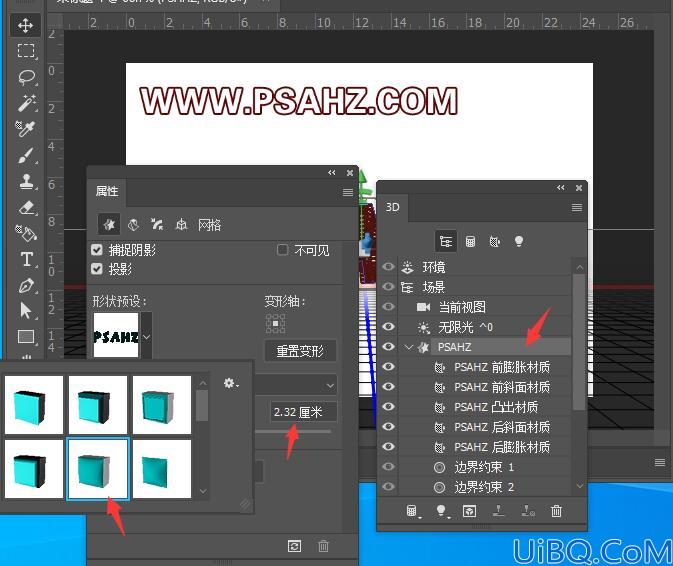Viewport: 673px width, 566px height.
Task: Select the Paint Bucket tool
Action: 26,233
